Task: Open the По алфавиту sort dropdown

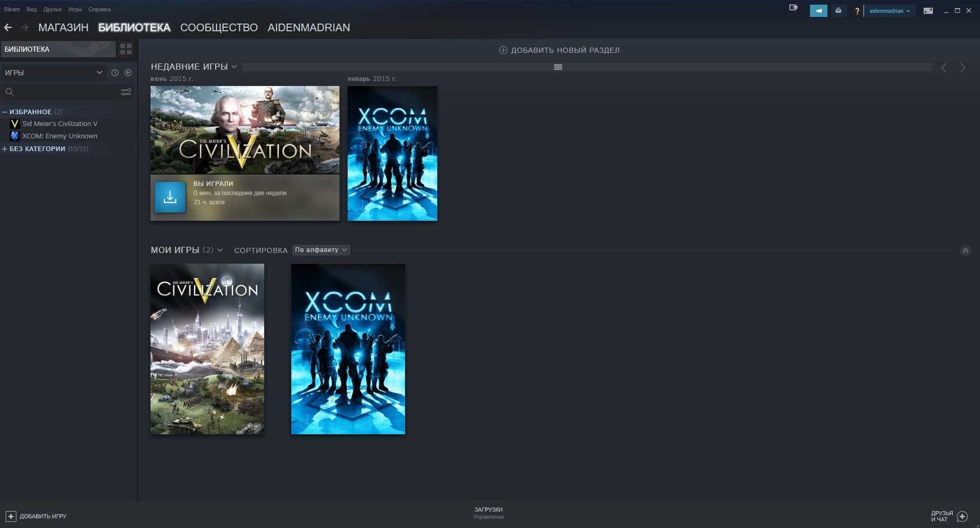Action: pos(321,250)
